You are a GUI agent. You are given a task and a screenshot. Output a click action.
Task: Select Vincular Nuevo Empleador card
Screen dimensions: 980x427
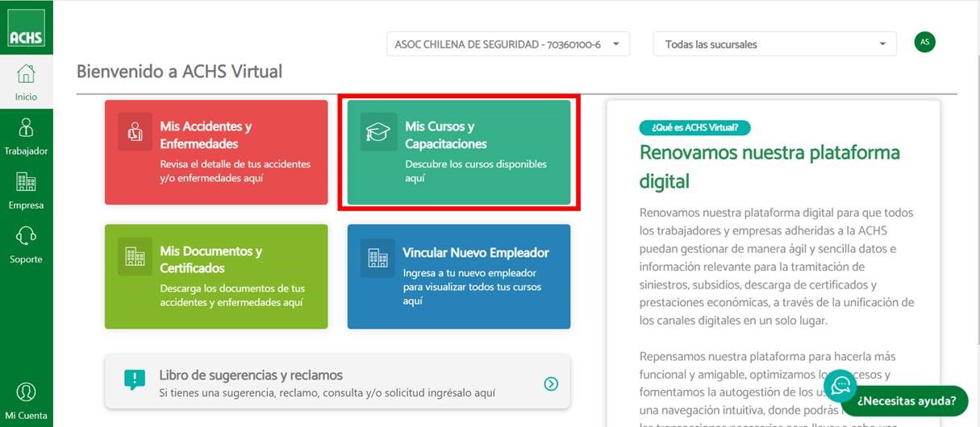(x=458, y=276)
